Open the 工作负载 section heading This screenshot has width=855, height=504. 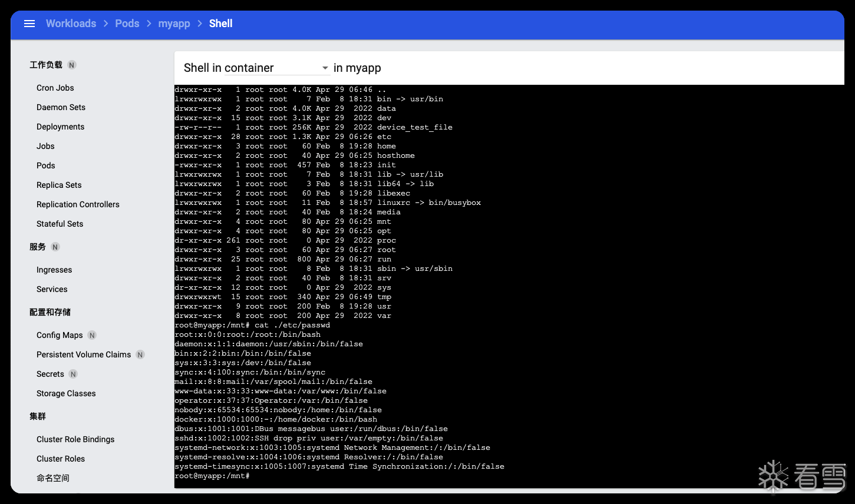click(x=46, y=65)
